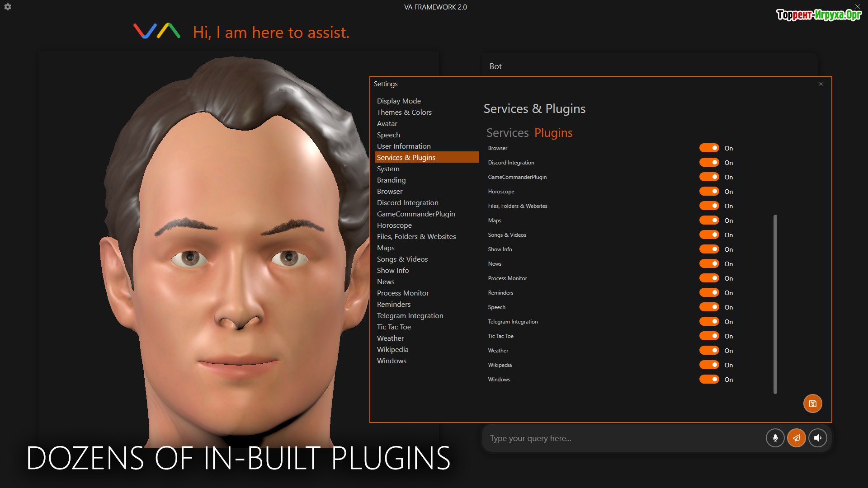Turn off the Horoscope plugin toggle
Viewport: 868px width, 488px height.
click(709, 192)
